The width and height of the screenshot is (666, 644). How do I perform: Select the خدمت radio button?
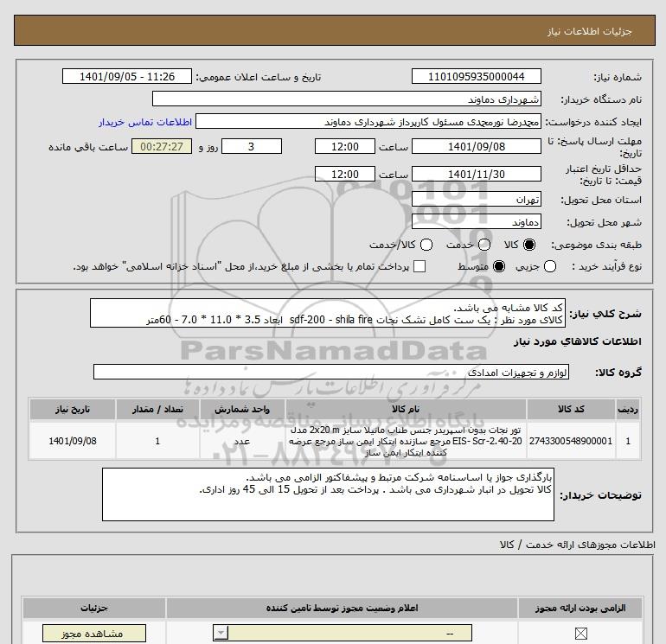[x=484, y=245]
